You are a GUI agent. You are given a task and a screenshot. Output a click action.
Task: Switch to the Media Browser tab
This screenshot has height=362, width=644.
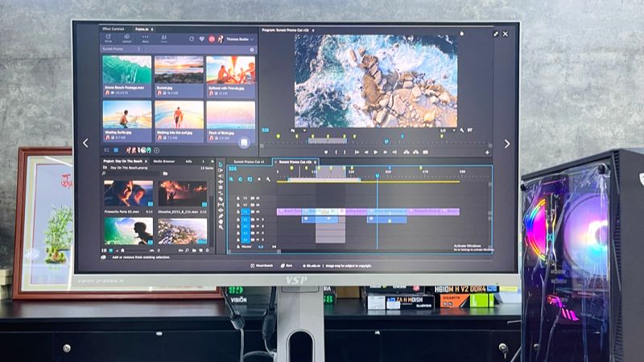(x=164, y=162)
